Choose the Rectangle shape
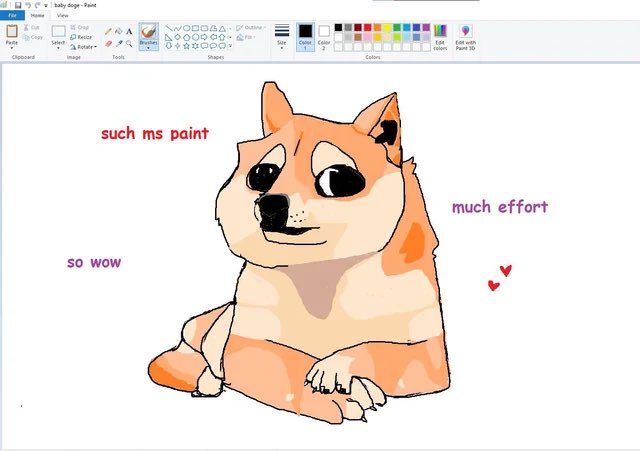 [195, 28]
